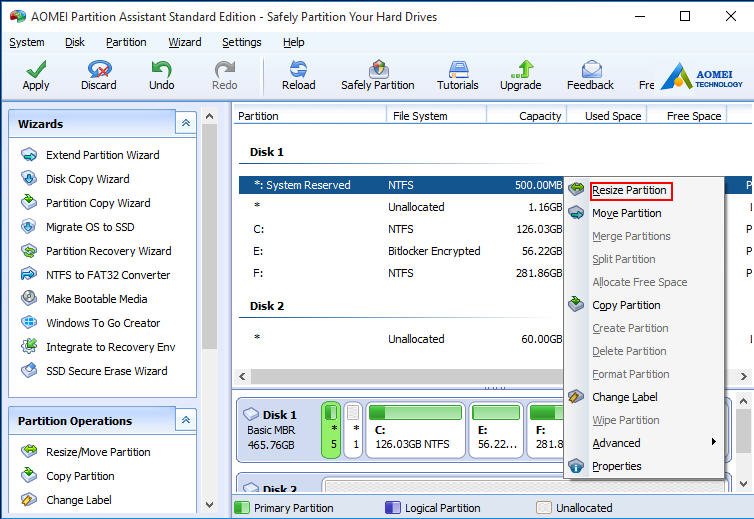This screenshot has width=754, height=519.
Task: Open the Tutorials toolbar icon
Action: [x=458, y=69]
